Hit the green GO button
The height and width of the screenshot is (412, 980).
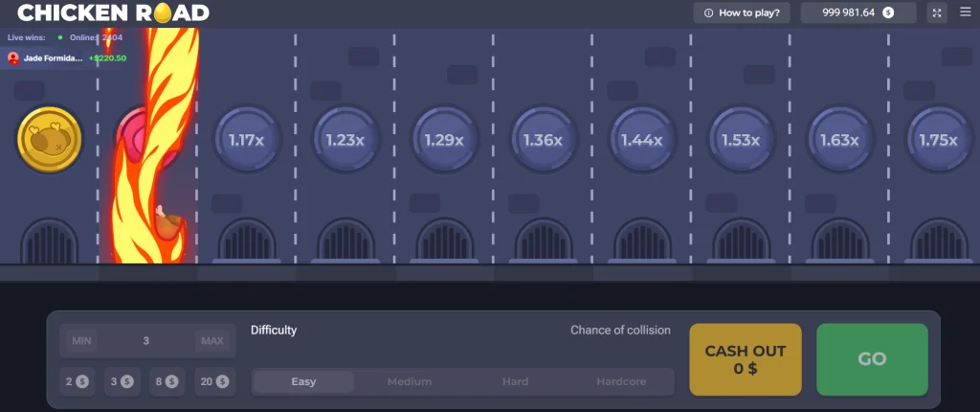click(872, 359)
